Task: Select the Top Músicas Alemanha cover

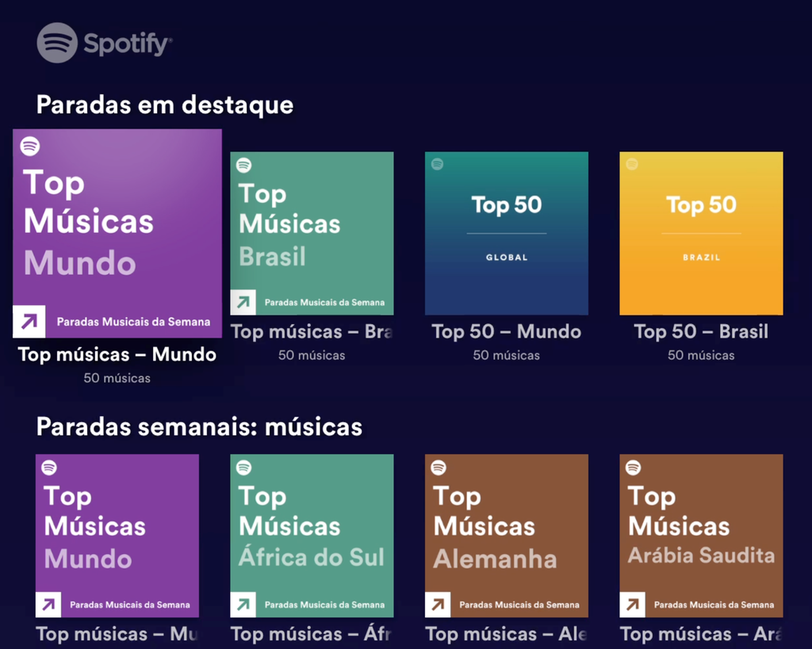Action: [x=507, y=536]
